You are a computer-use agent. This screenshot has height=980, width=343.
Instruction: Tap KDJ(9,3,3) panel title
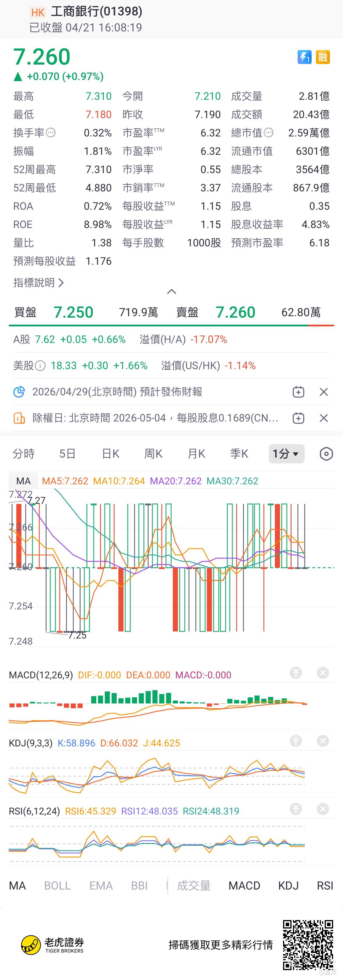click(x=31, y=743)
